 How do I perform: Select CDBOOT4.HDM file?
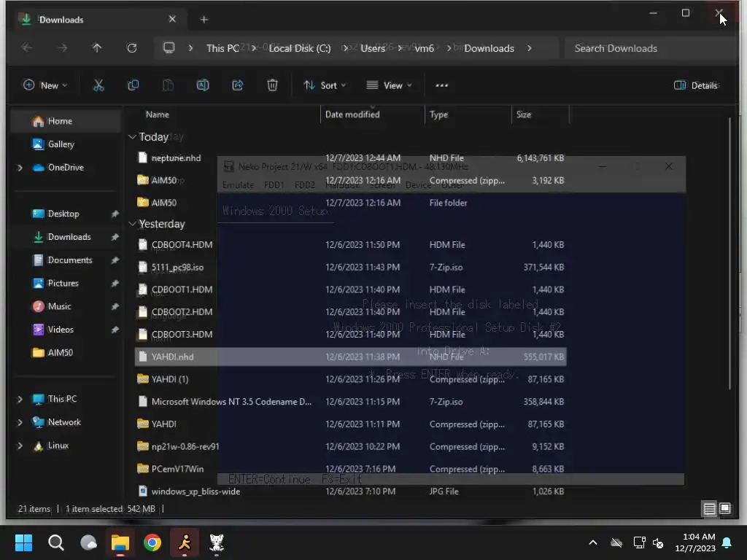[x=350, y=245]
